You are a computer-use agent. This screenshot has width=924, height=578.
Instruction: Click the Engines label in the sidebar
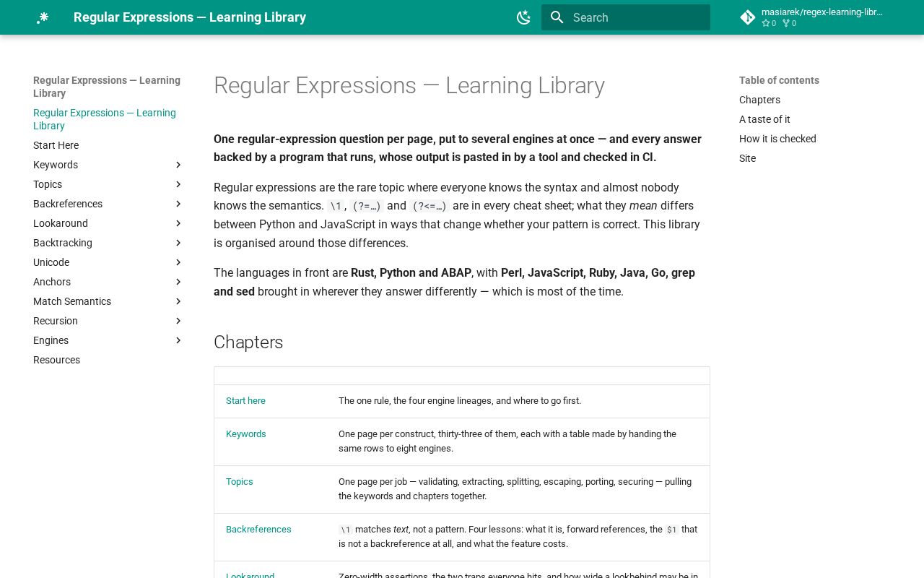click(51, 340)
